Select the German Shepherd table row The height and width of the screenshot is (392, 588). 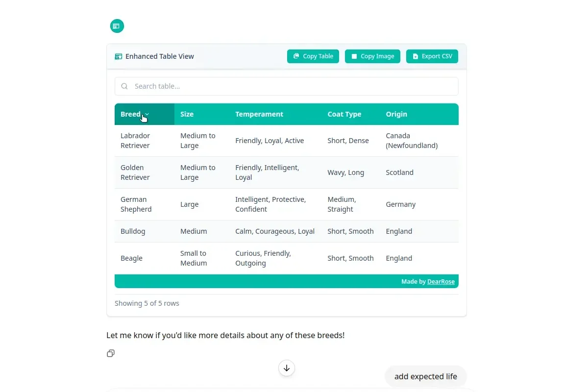tap(286, 204)
